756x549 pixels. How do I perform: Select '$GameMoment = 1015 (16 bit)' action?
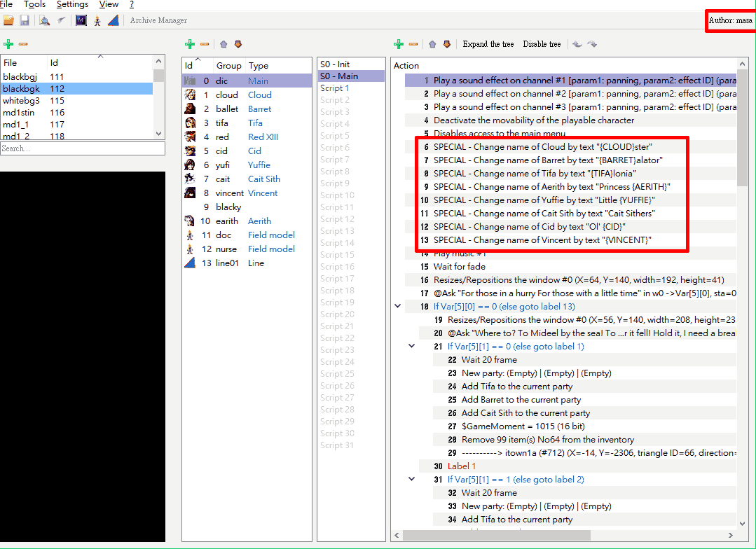(x=584, y=426)
